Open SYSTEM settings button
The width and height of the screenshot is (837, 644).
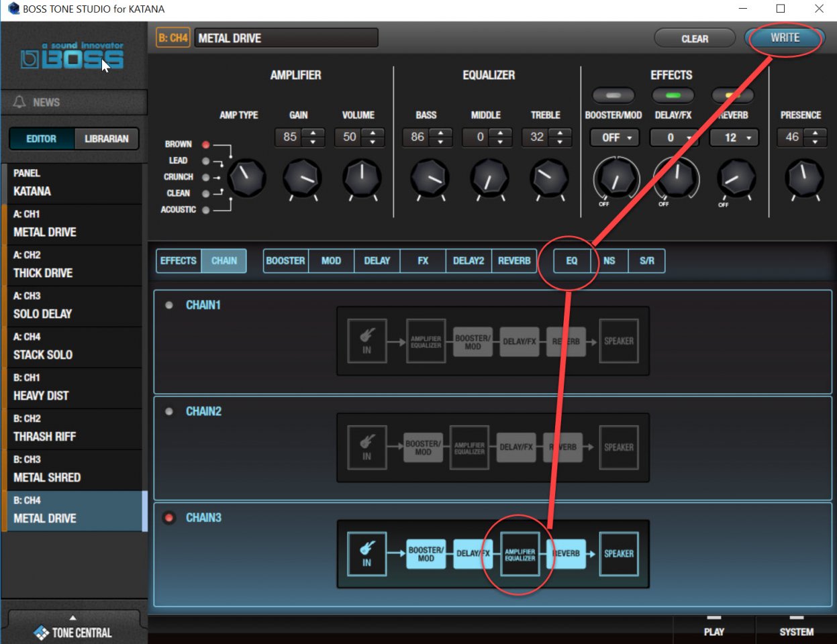[797, 631]
